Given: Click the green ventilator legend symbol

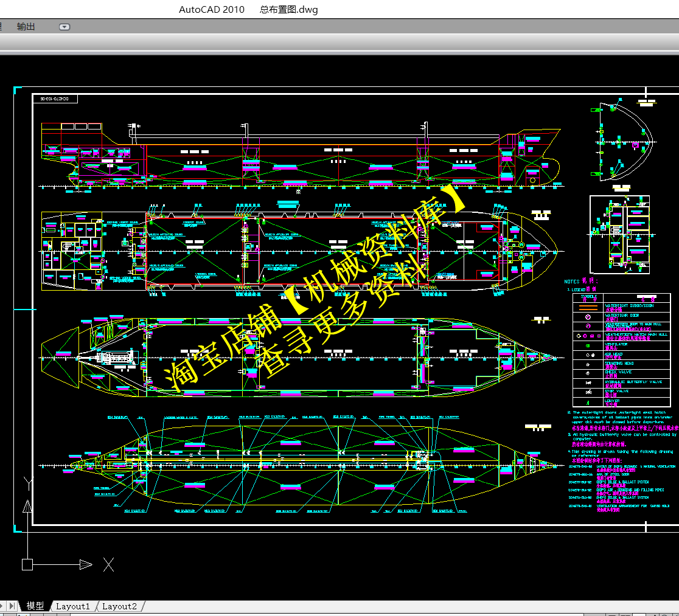Looking at the screenshot, I should pyautogui.click(x=588, y=346).
